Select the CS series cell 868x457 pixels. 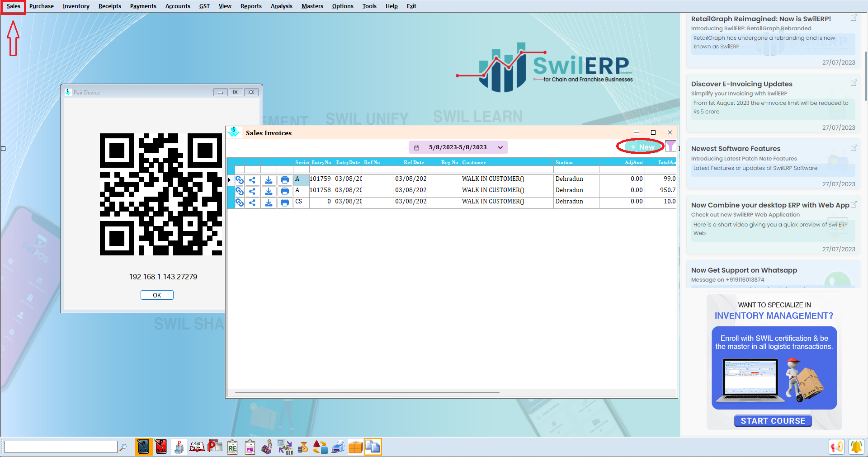pos(301,202)
